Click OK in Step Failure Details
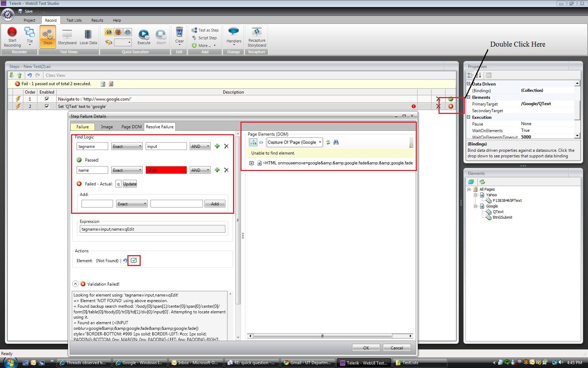Viewport: 588px width, 368px height. 366,348
